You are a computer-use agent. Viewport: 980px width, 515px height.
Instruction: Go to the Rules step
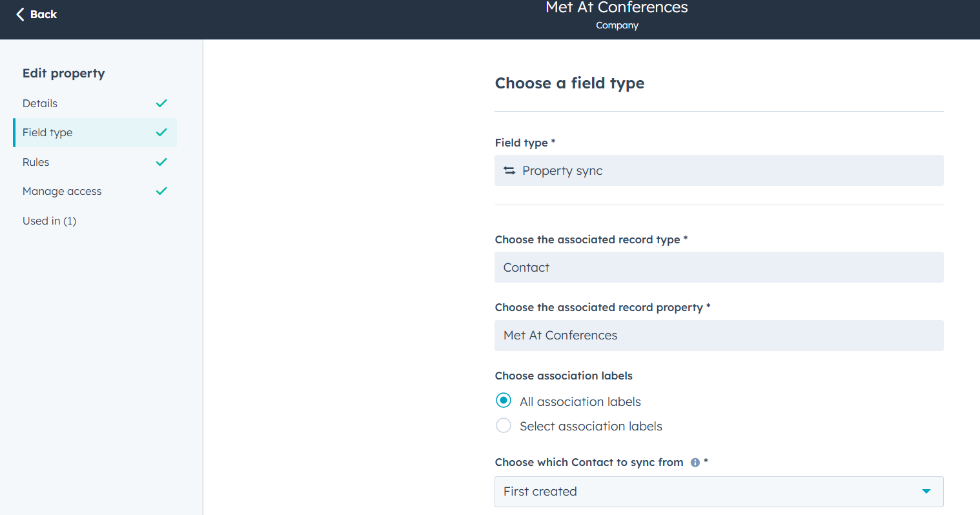[x=36, y=162]
